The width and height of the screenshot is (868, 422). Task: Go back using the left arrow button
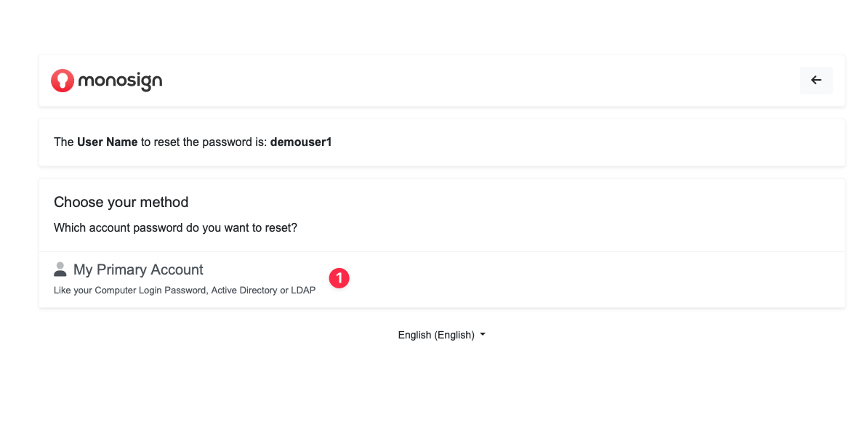[x=816, y=81]
